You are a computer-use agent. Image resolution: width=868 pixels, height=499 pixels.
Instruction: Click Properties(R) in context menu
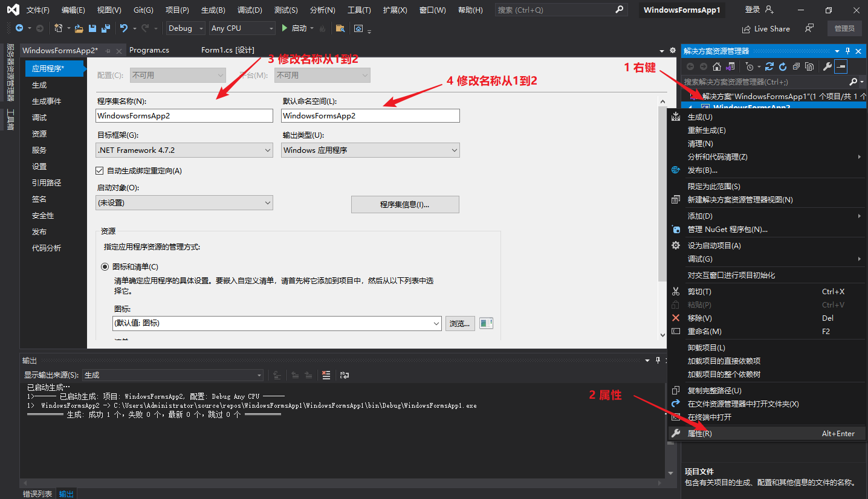(766, 433)
